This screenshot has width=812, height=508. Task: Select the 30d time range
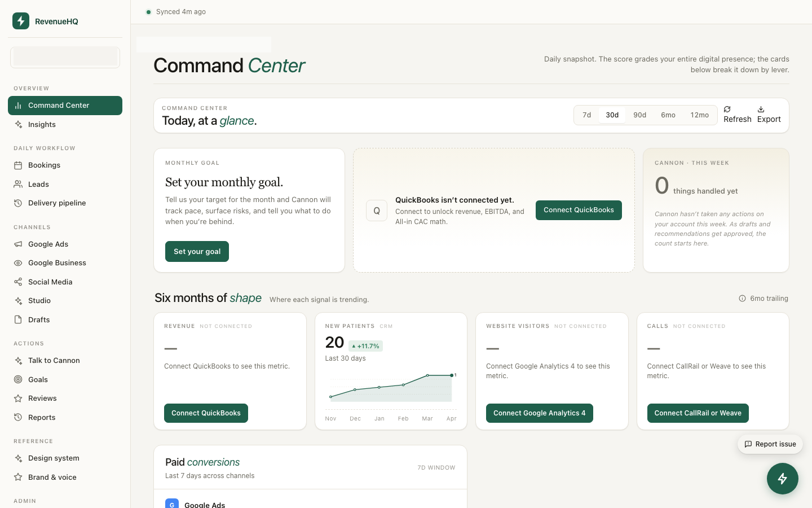[x=612, y=115]
